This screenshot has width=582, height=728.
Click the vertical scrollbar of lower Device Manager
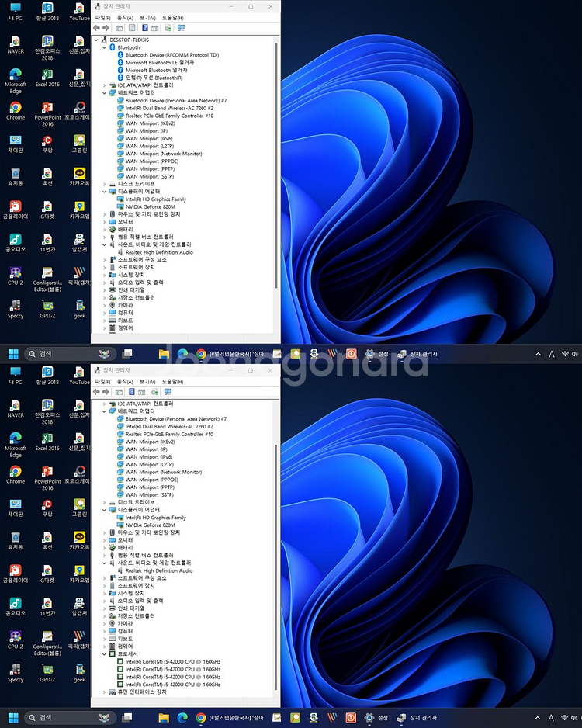276,567
